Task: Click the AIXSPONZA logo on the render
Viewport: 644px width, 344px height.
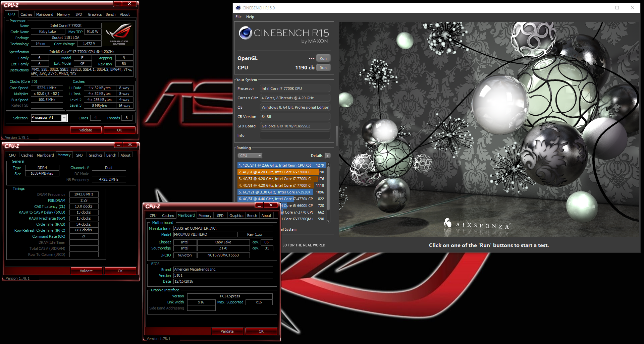Action: tap(477, 224)
